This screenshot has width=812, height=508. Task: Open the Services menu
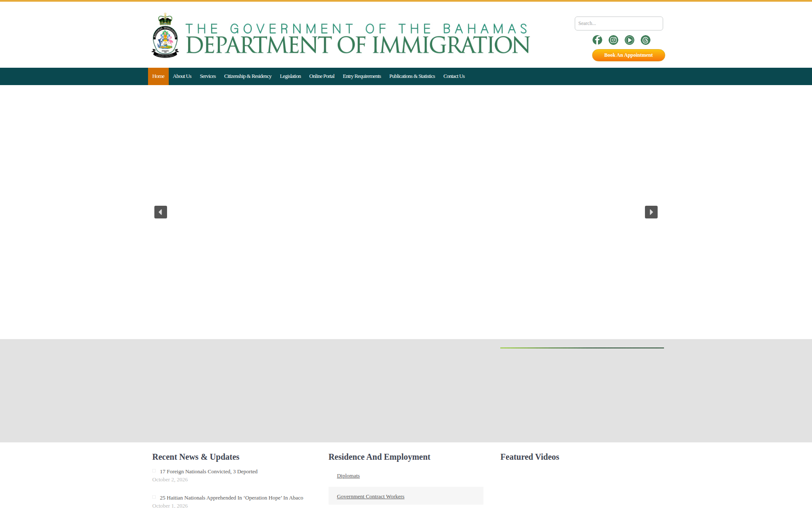(x=208, y=76)
